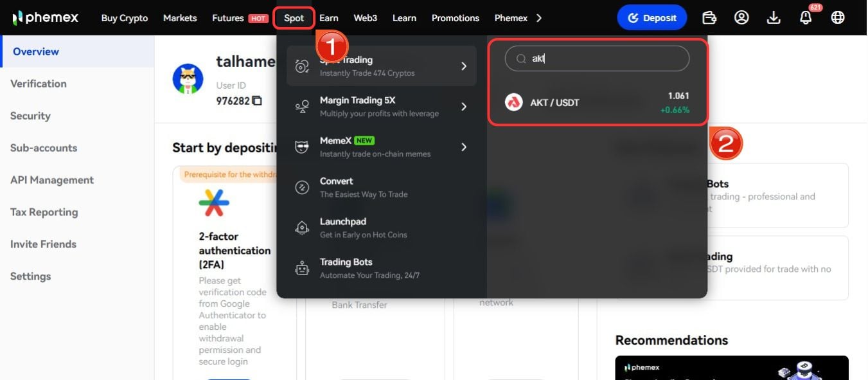Click the Google Authenticator logo
The height and width of the screenshot is (380, 868).
214,203
